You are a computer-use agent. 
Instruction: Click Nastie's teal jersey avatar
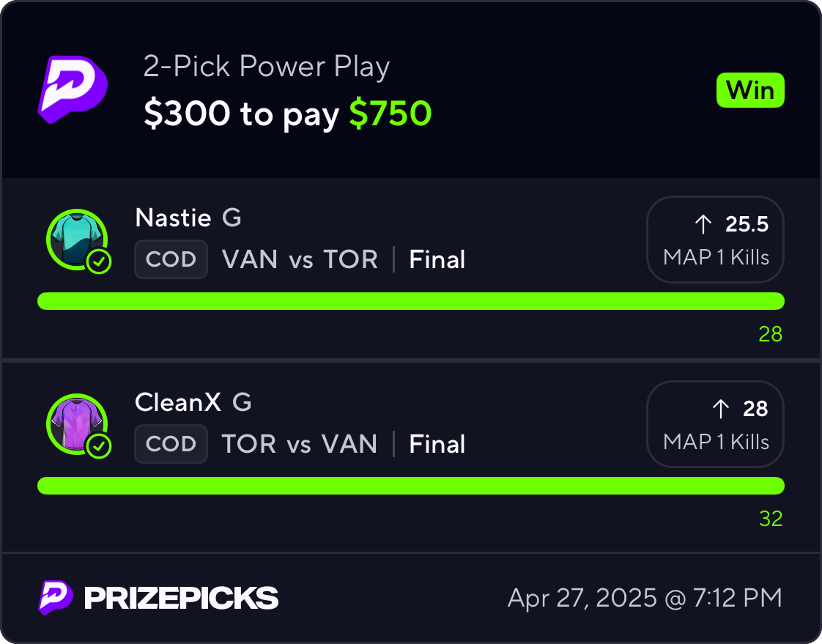click(77, 239)
